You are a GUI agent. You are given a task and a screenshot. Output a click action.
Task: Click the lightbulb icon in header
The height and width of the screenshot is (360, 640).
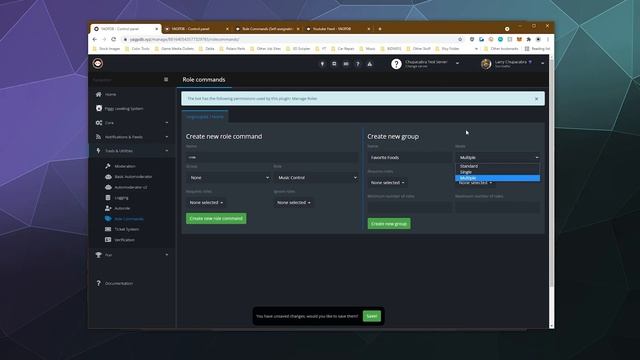[x=322, y=64]
